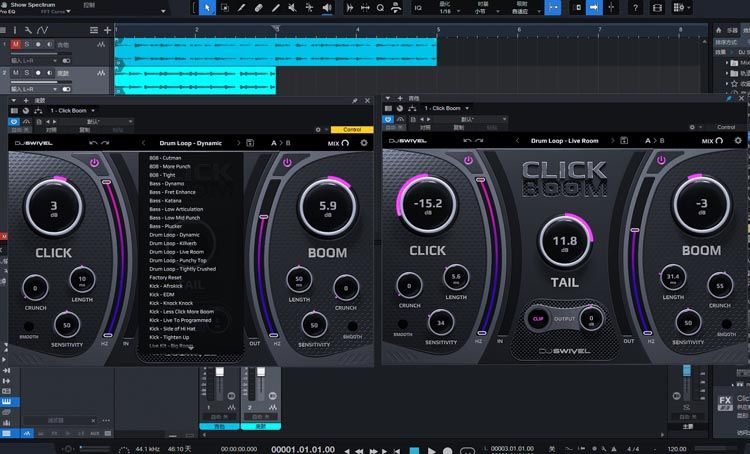Open track 2 input L+R dropdown
Viewport: 750px width, 454px height.
[x=34, y=89]
